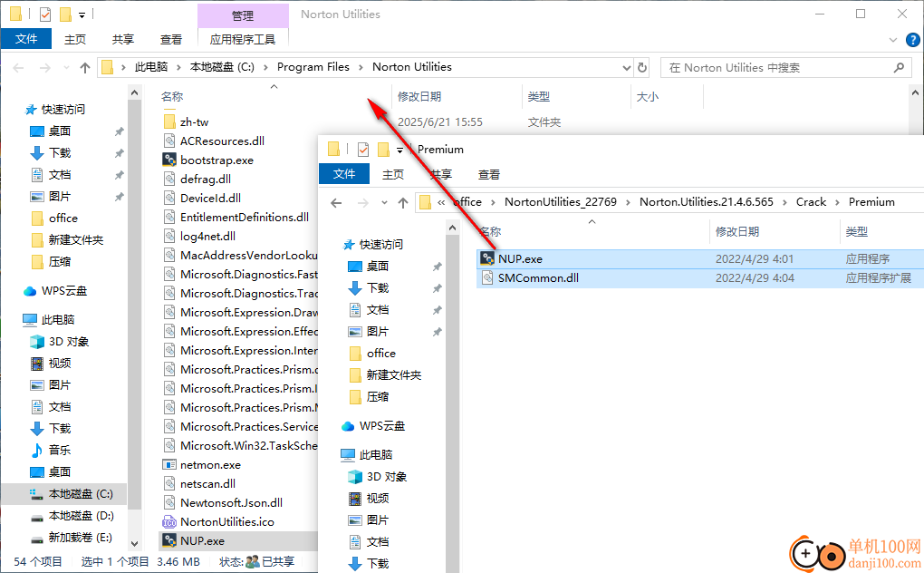Select netmon.exe file icon
The width and height of the screenshot is (924, 573).
(x=169, y=464)
